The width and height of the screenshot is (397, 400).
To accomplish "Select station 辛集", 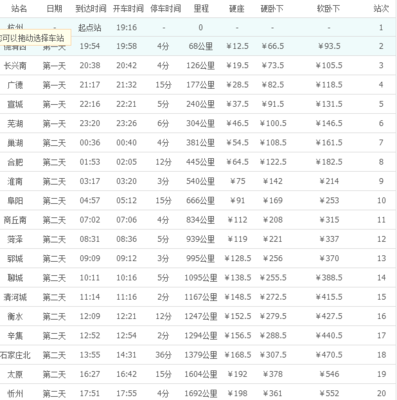I will tap(15, 336).
